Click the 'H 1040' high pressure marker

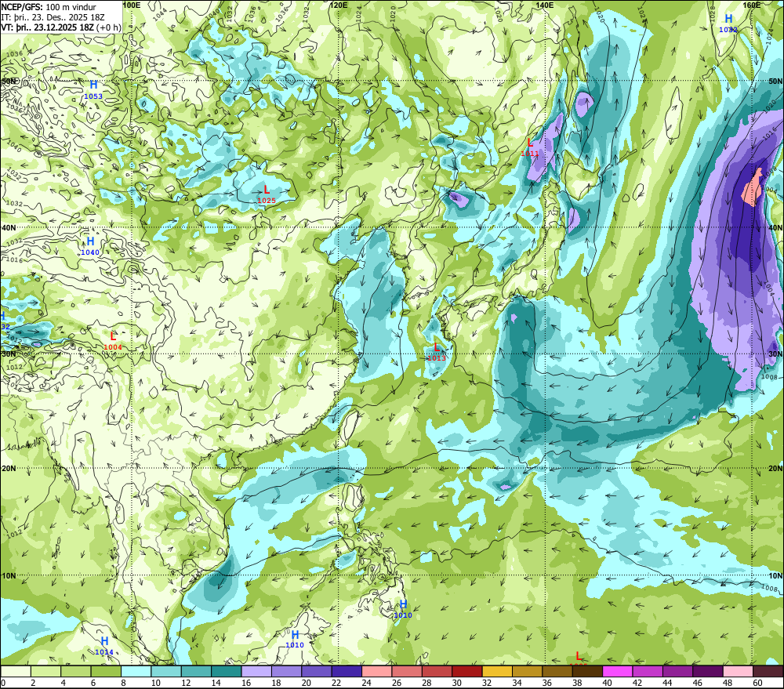pos(90,246)
